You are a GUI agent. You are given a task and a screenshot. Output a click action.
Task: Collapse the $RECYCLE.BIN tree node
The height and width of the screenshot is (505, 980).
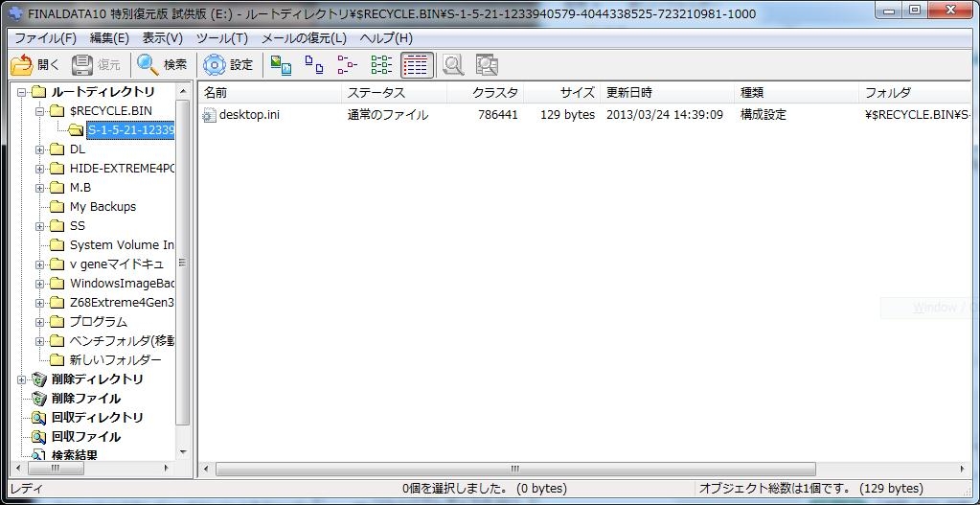[x=40, y=111]
